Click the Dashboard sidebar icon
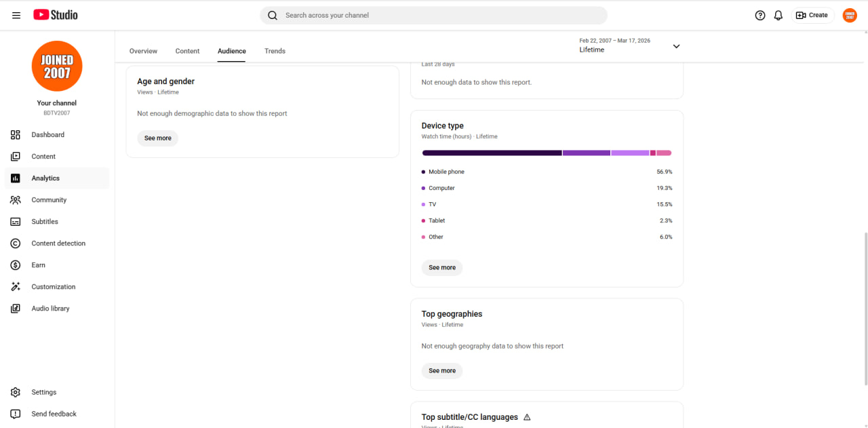 click(16, 135)
